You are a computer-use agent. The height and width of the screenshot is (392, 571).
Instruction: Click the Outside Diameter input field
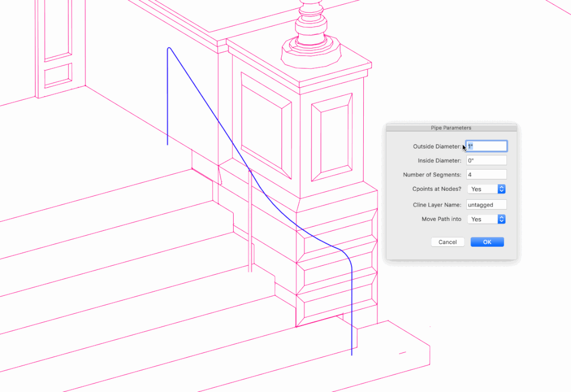click(486, 146)
